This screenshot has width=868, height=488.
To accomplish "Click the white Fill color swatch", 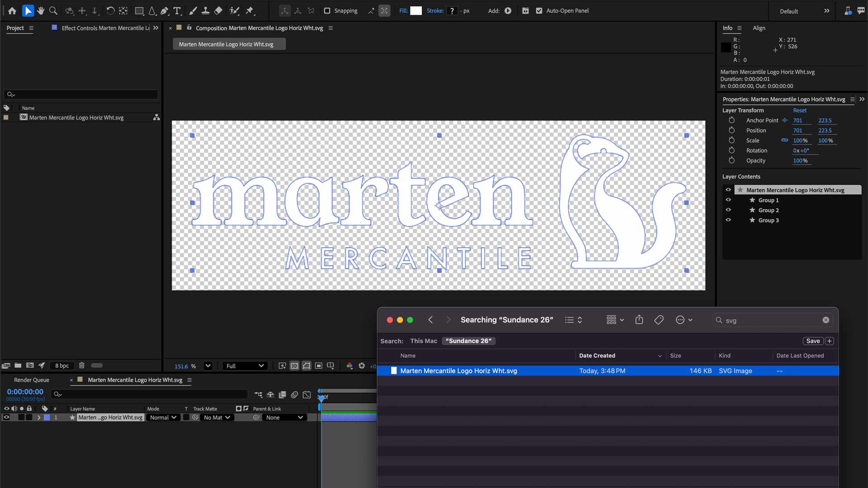I will pos(416,10).
